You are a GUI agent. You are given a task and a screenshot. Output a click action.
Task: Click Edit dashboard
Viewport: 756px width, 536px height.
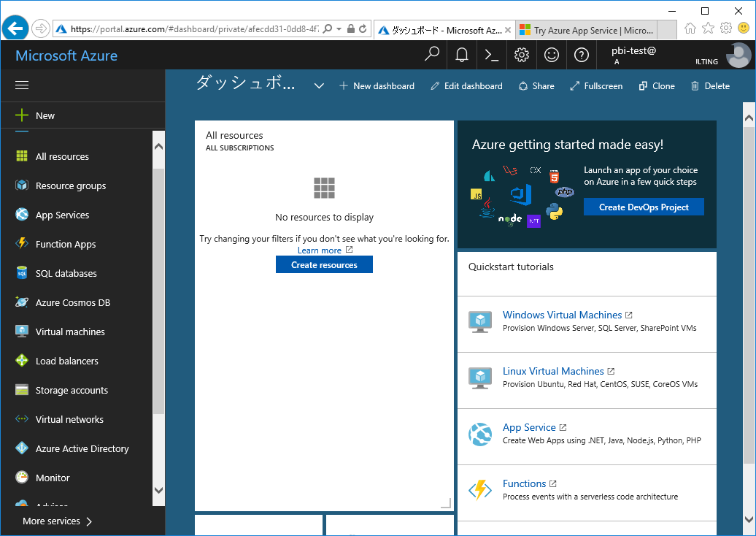(x=466, y=86)
